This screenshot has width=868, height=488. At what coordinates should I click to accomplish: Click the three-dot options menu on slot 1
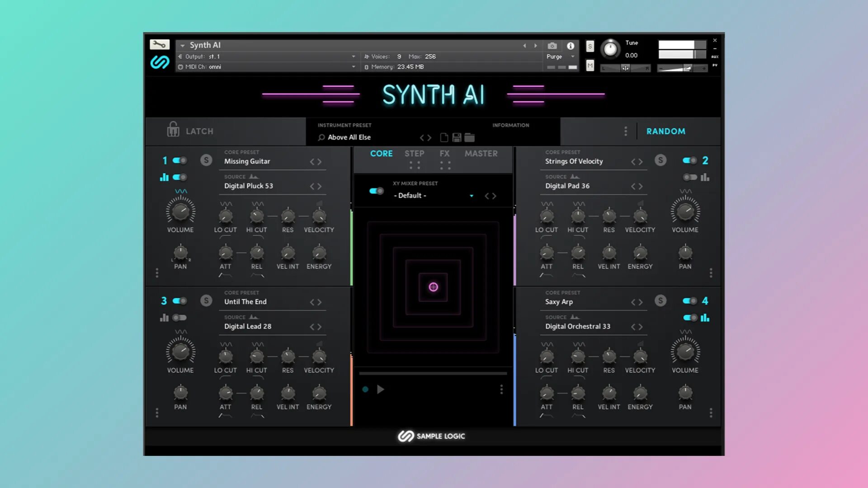157,274
